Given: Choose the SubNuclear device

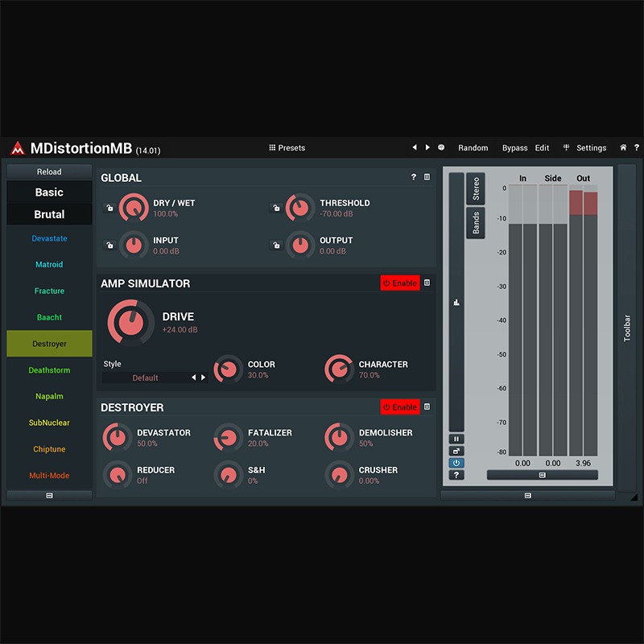Looking at the screenshot, I should click(x=49, y=423).
